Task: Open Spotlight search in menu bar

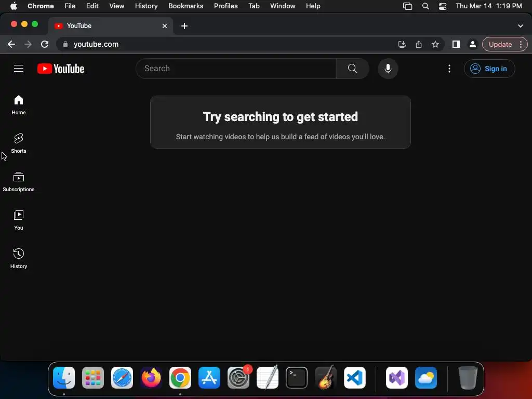Action: click(x=425, y=6)
